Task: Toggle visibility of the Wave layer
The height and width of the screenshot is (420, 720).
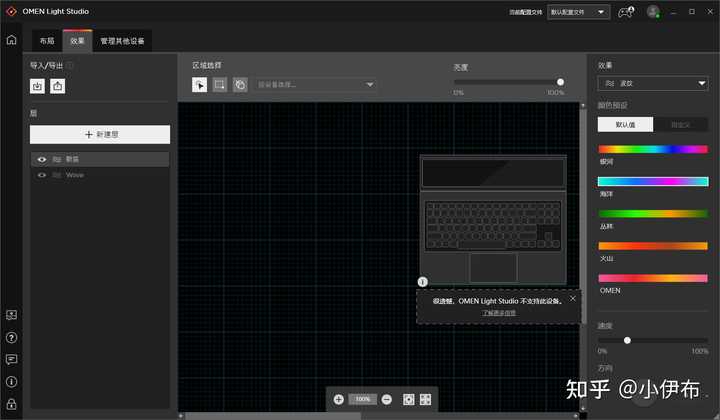Action: tap(42, 175)
